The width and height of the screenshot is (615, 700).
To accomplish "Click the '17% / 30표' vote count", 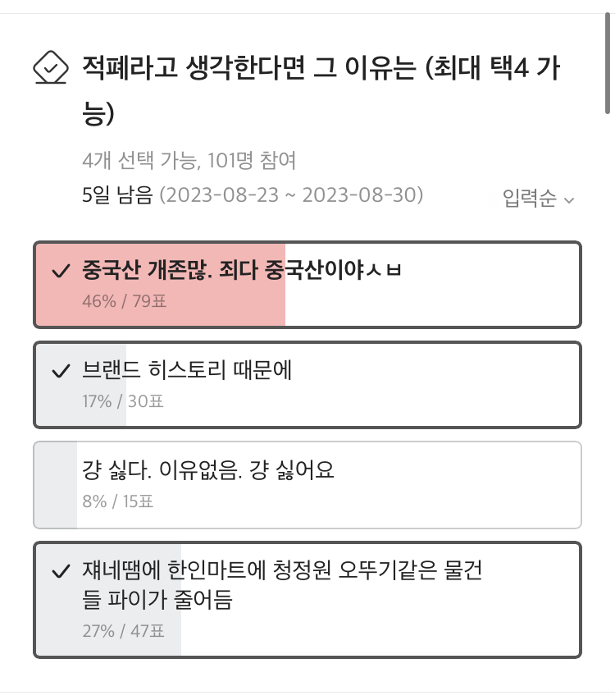I will coord(123,401).
